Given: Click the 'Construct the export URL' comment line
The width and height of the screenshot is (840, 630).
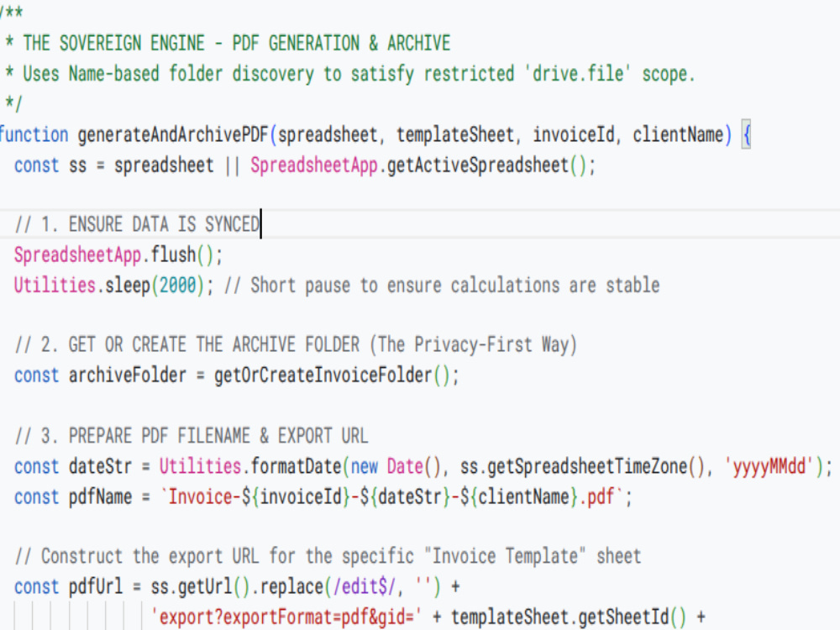Looking at the screenshot, I should click(x=328, y=557).
